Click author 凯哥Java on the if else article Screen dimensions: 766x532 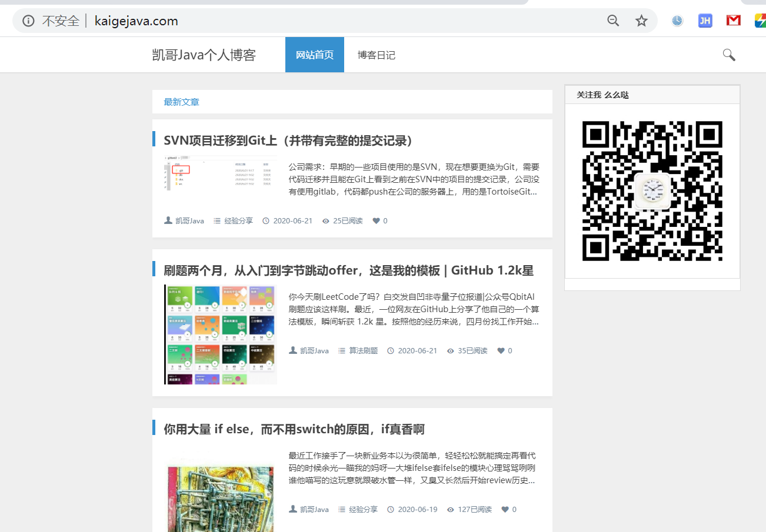tap(315, 510)
